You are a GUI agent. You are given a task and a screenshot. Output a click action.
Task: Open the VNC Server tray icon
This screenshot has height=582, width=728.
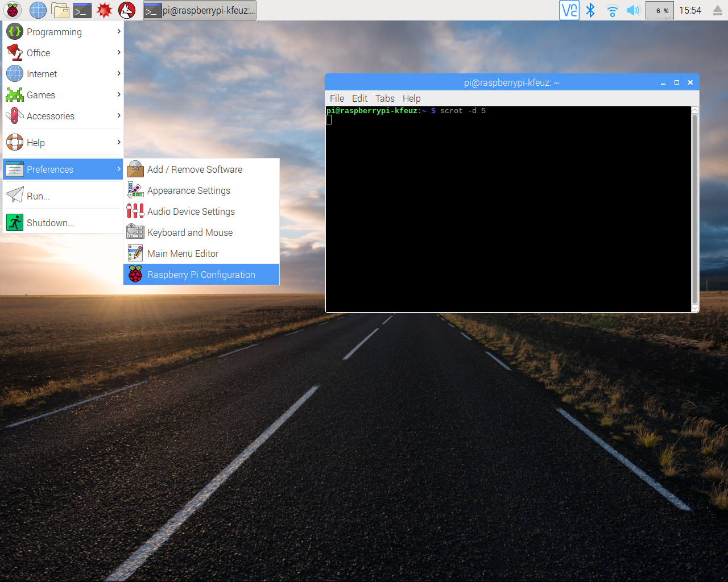click(569, 10)
